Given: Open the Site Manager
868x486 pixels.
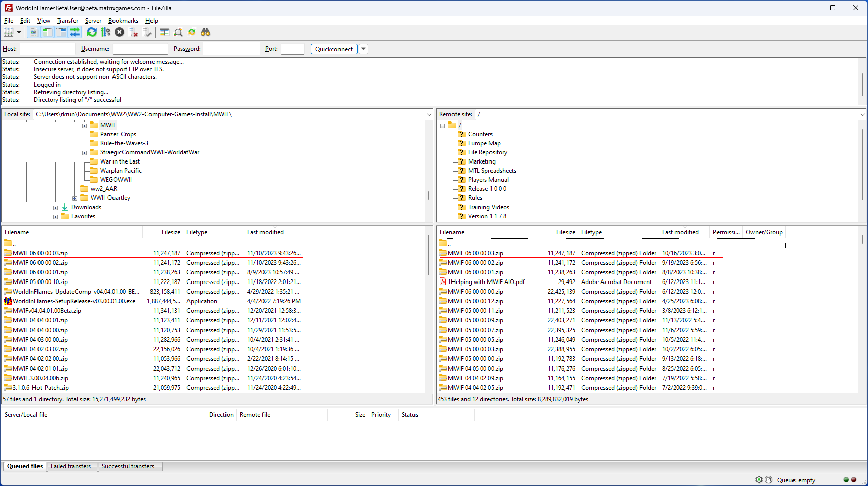Looking at the screenshot, I should (9, 32).
